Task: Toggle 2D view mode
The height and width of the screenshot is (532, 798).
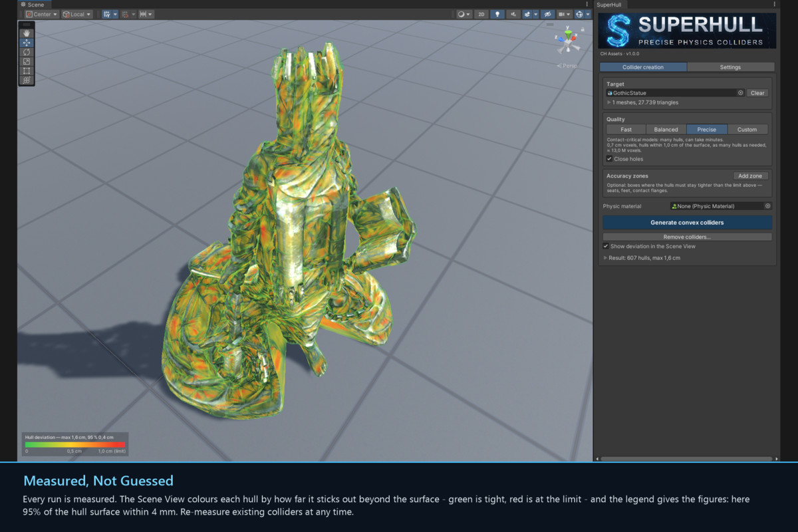Action: click(x=481, y=14)
